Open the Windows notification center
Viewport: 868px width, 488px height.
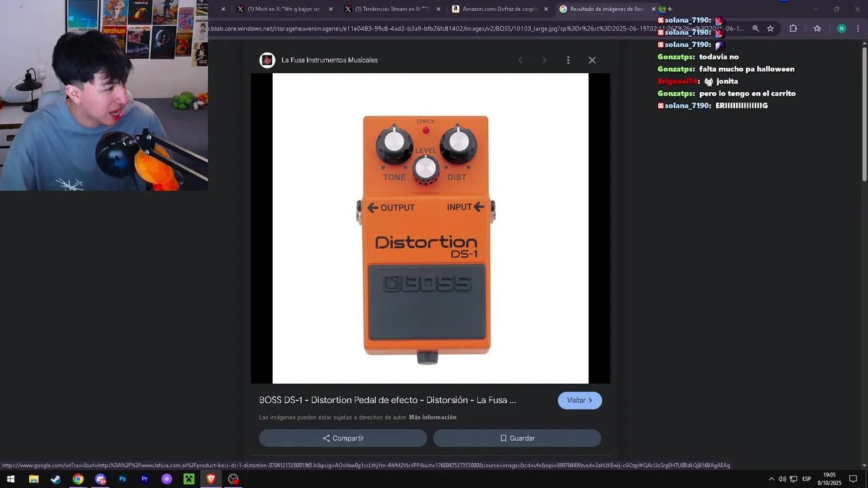click(853, 479)
